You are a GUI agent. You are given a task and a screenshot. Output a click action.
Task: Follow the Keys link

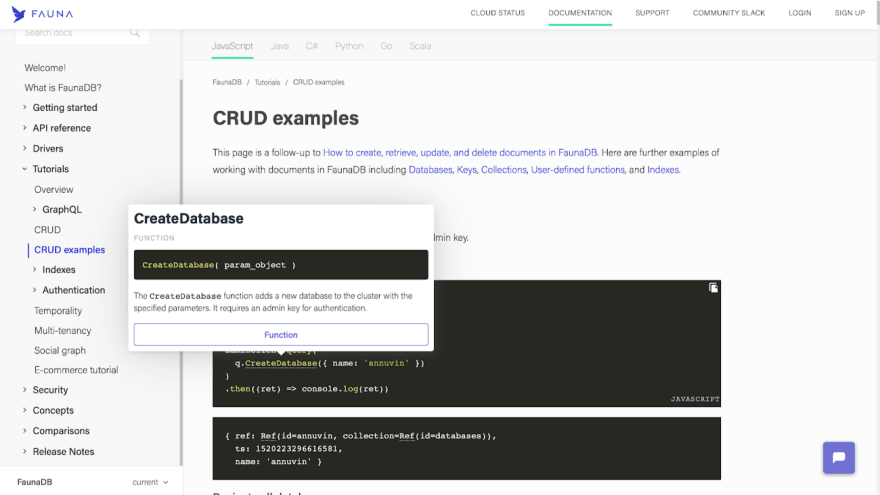[466, 169]
